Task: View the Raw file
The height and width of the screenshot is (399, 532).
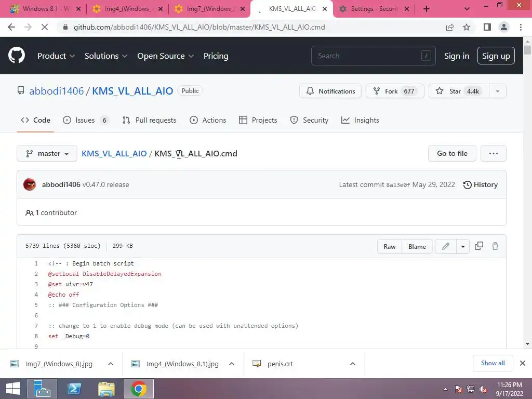Action: [390, 246]
